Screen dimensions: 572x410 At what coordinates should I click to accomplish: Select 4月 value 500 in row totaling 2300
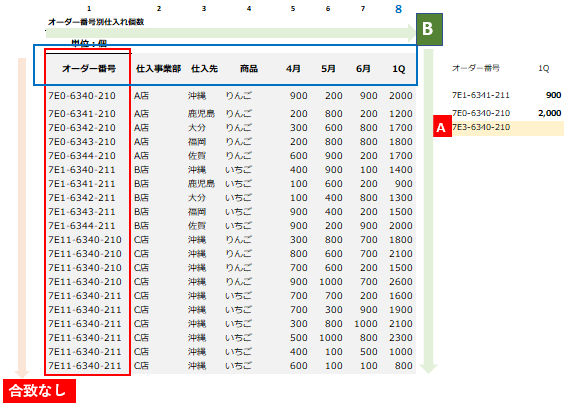[298, 338]
